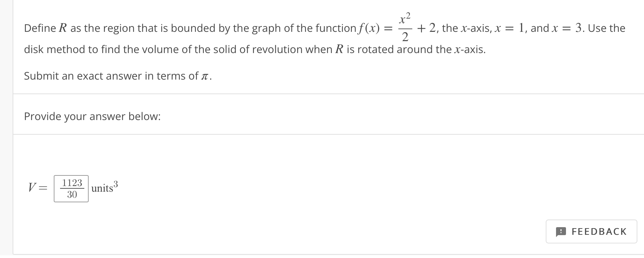Click the function f(x) in the problem statement
This screenshot has height=258, width=644.
(368, 28)
